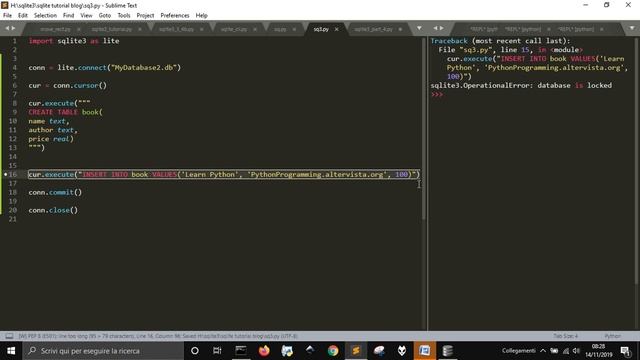Open right pane tab list dropdown arrow
Viewport: 640px width, 360px height.
tap(632, 28)
